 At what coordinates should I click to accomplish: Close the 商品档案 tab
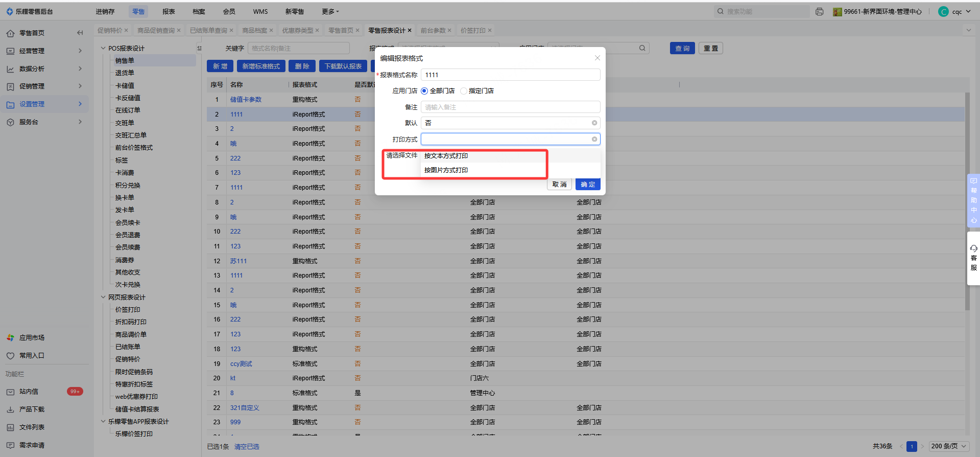click(x=271, y=30)
